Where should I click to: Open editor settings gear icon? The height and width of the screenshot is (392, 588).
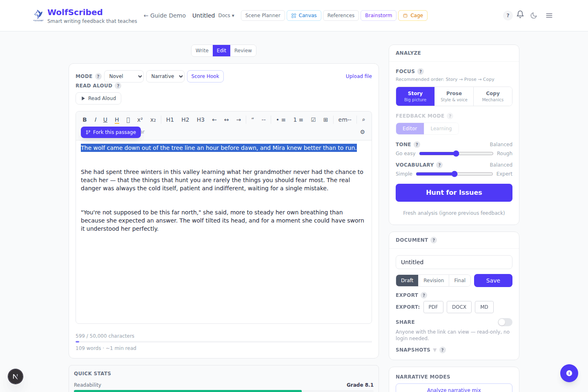tap(363, 132)
